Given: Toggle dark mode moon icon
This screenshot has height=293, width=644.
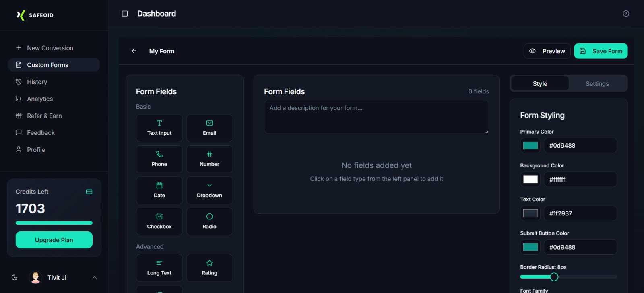Looking at the screenshot, I should (14, 277).
